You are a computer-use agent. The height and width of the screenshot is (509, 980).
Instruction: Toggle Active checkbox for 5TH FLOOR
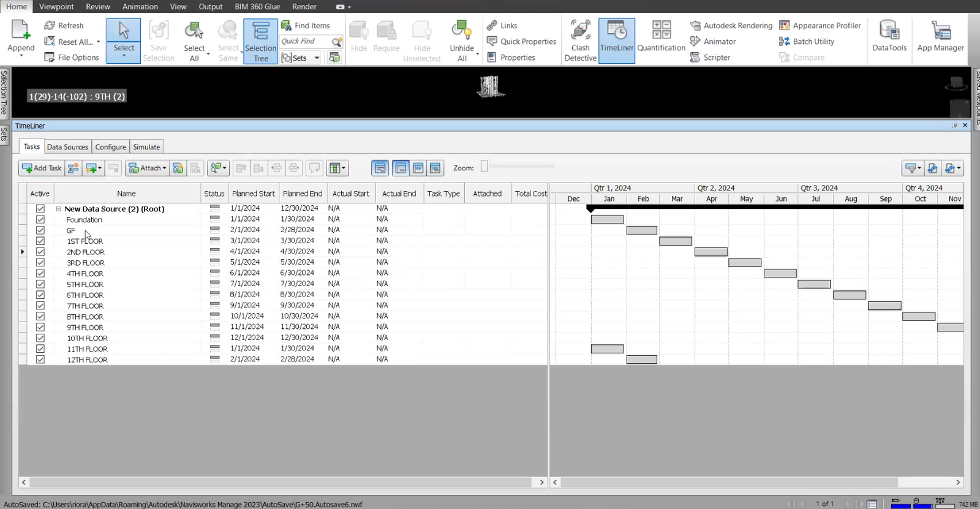click(40, 284)
